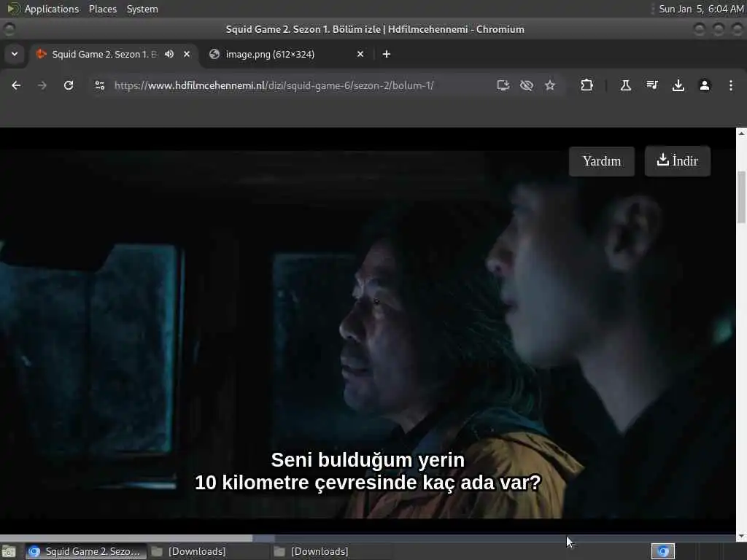This screenshot has width=747, height=560.
Task: Click the scrollbar up arrow
Action: [741, 133]
